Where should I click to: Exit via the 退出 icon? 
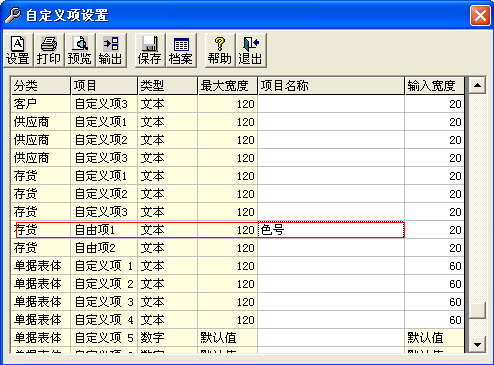250,50
